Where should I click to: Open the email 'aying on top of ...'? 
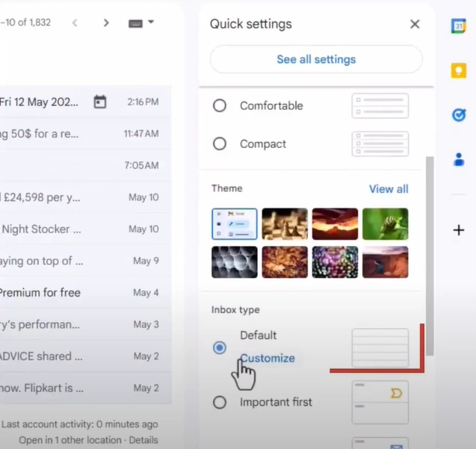[x=86, y=261]
